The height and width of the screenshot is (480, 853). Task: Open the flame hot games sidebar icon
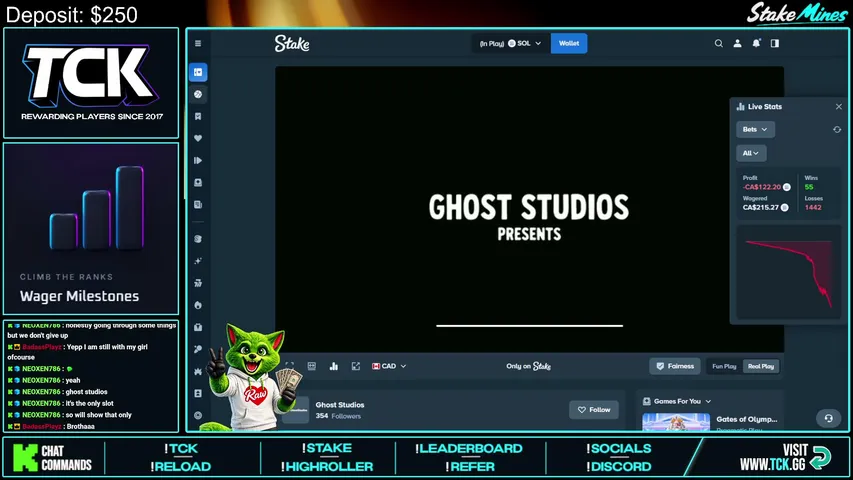point(198,305)
